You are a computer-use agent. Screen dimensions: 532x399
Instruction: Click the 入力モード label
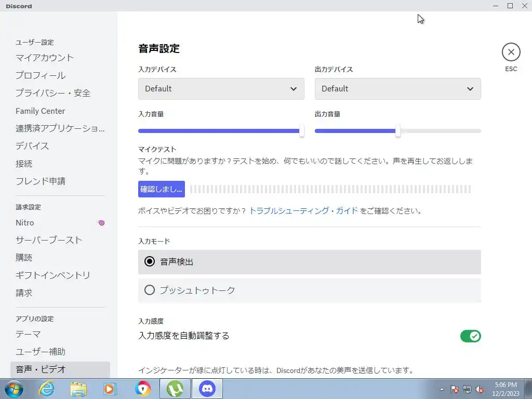point(154,241)
